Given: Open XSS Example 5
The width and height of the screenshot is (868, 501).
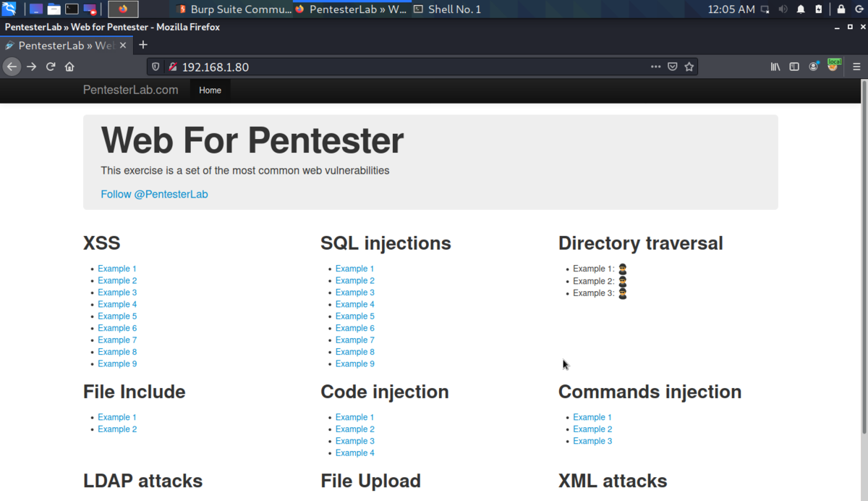Looking at the screenshot, I should [117, 316].
